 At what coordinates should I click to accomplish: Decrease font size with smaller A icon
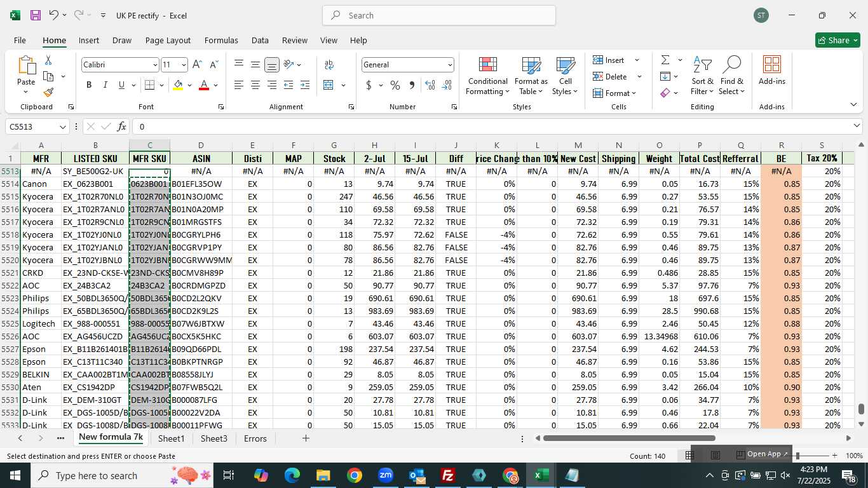[x=214, y=65]
